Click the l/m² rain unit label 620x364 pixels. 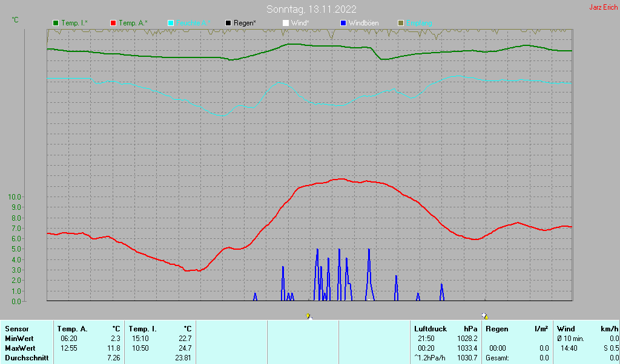(541, 329)
